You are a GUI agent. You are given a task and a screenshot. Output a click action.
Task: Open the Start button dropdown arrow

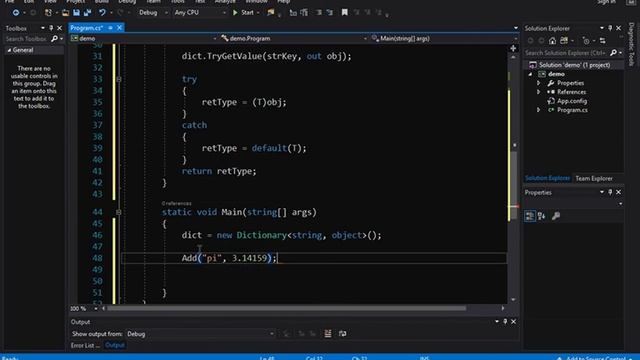pos(258,13)
